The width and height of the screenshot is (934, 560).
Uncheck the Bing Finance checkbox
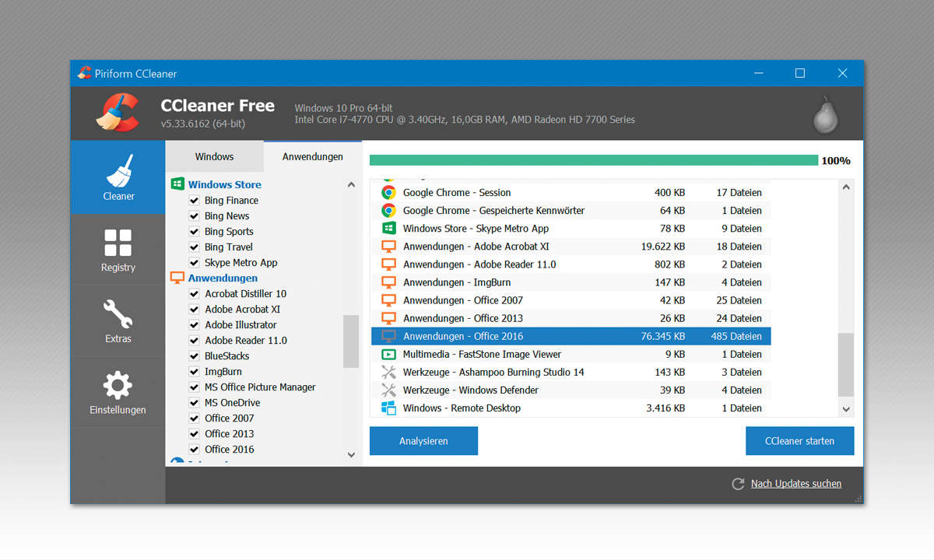click(195, 200)
